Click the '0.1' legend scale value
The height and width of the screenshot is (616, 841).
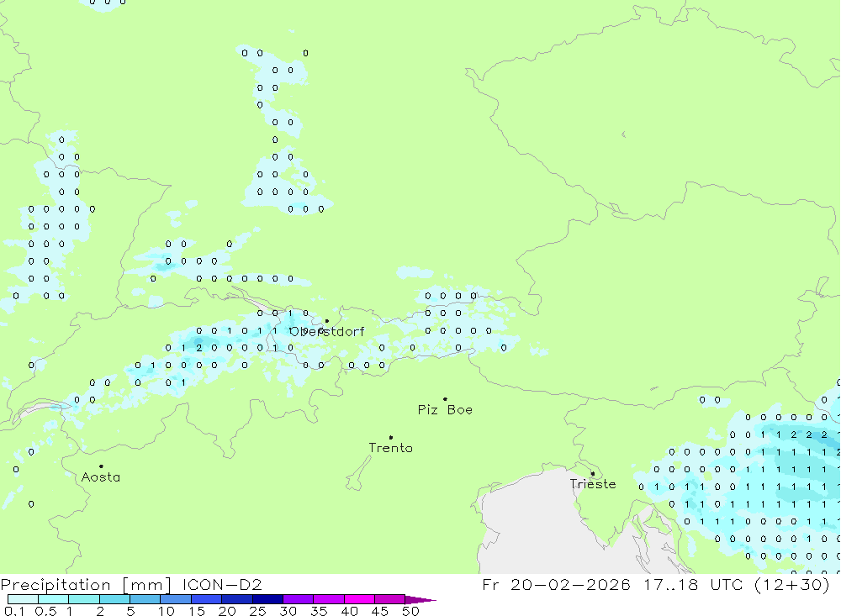[14, 611]
